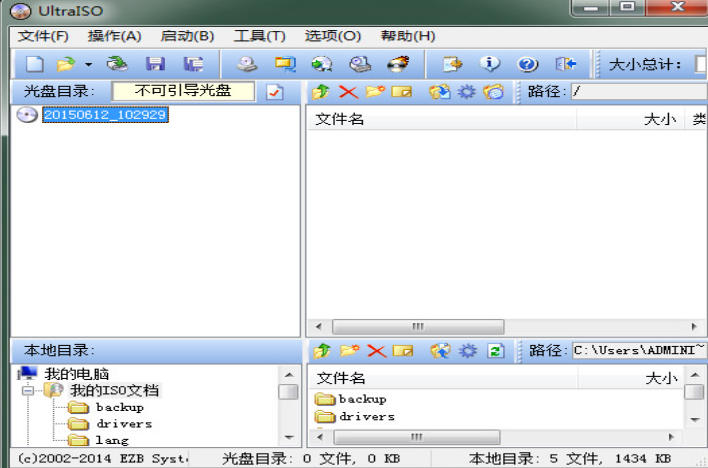Screen dimensions: 708x468
Task: Open help with question mark icon
Action: coord(528,64)
